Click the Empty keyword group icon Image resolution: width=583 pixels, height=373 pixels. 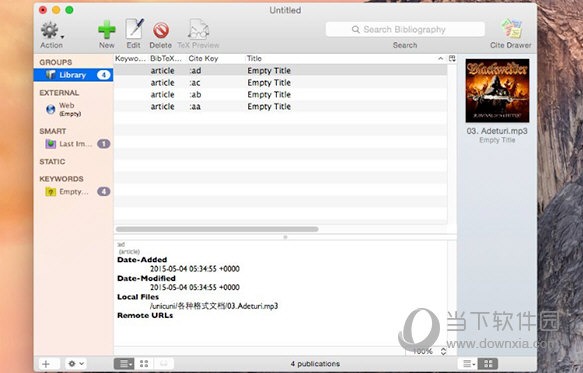51,192
